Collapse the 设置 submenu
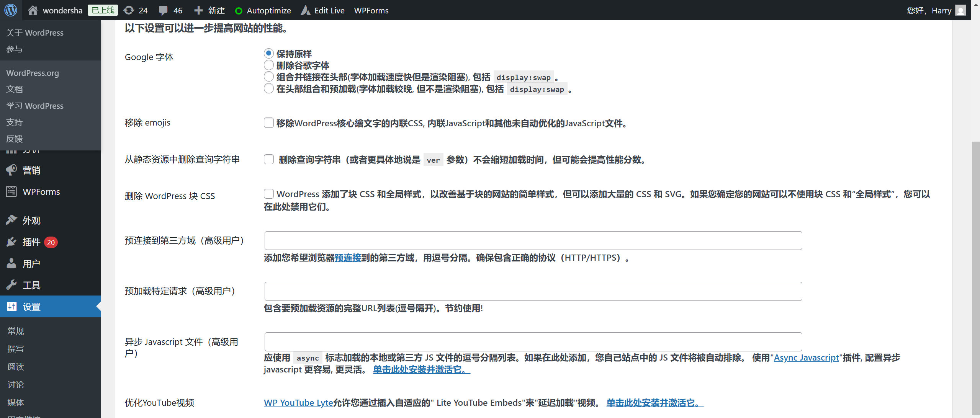 point(31,306)
